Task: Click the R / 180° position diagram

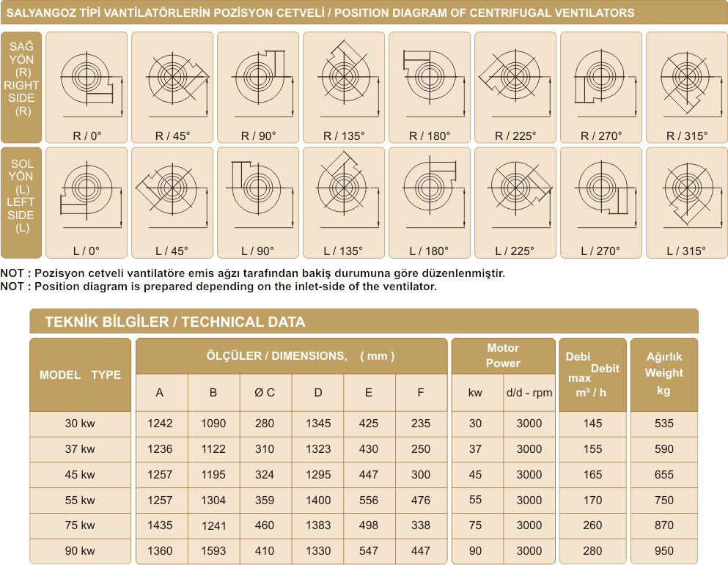Action: (430, 87)
